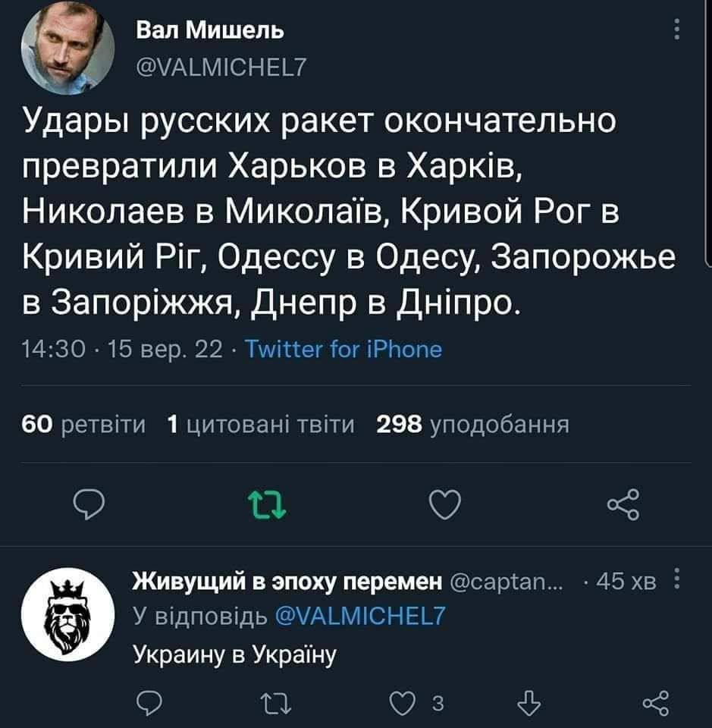View the 298 уподобання list
Image resolution: width=712 pixels, height=728 pixels.
point(472,425)
